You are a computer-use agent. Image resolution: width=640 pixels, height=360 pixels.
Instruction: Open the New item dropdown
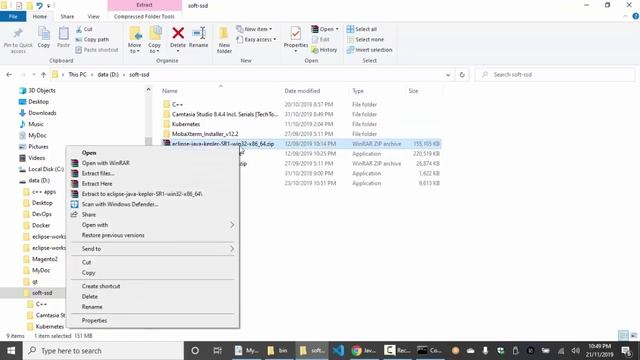254,29
